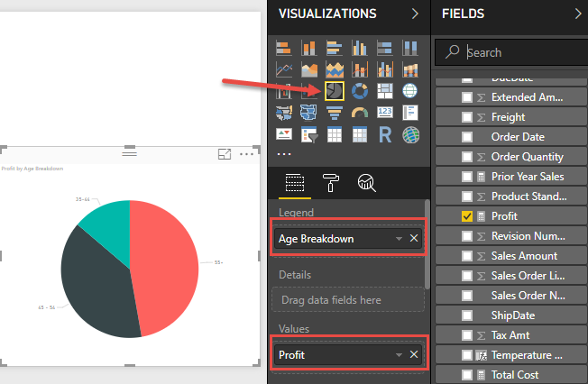Open the Analytics magnifier tab
This screenshot has width=588, height=384.
(366, 183)
